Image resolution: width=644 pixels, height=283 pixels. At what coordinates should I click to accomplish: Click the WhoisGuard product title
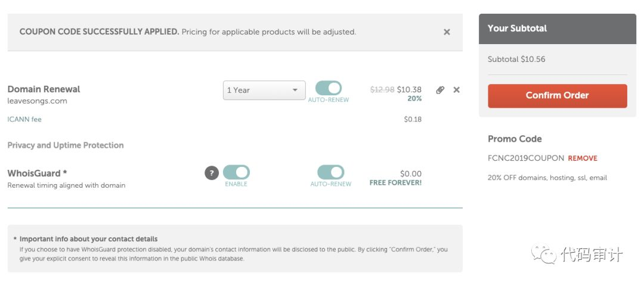(37, 173)
